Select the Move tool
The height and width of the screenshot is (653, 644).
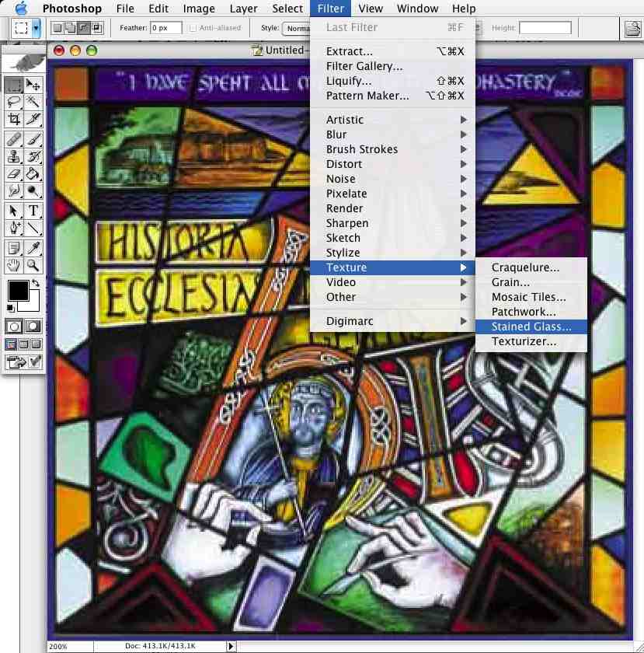click(33, 86)
